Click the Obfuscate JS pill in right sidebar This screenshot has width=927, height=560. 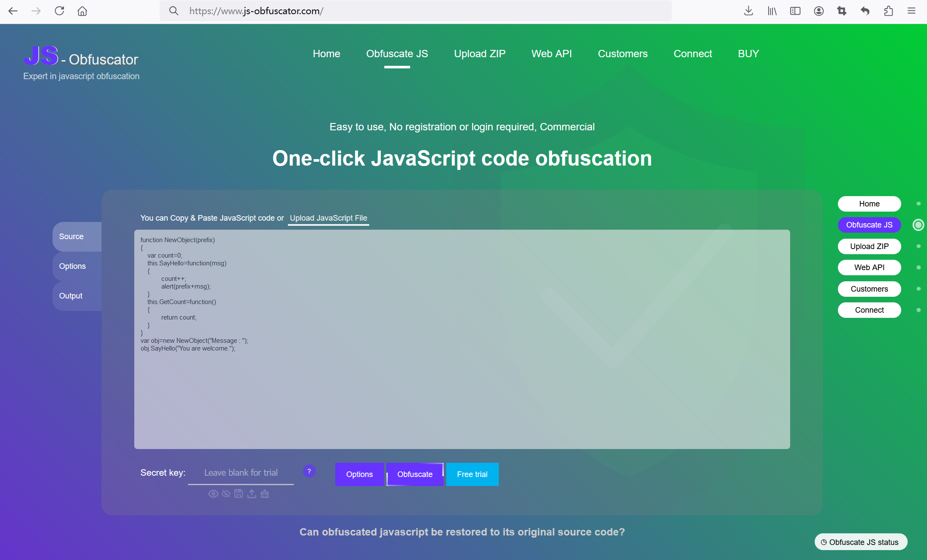869,225
